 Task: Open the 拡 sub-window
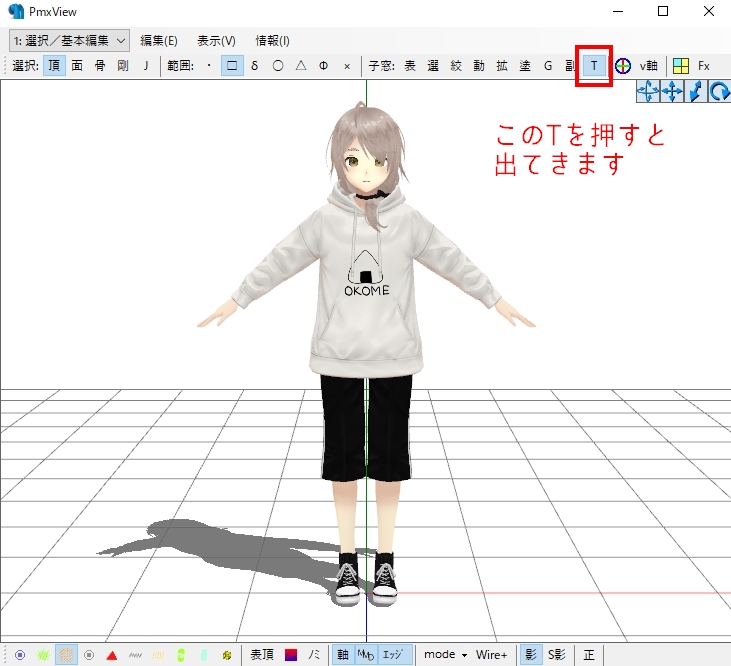click(502, 66)
